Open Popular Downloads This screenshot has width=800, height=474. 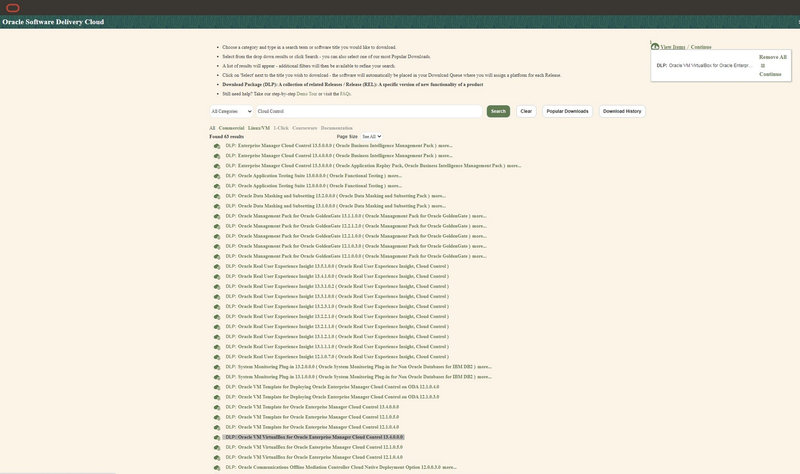coord(567,111)
